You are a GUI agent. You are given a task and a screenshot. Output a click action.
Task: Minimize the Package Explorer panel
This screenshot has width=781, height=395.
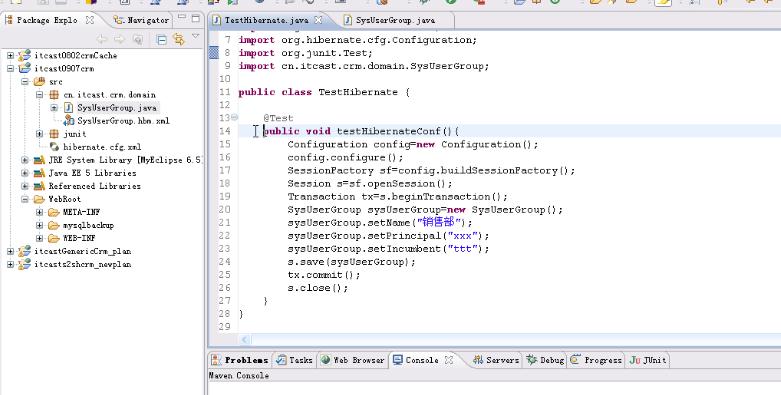coord(182,17)
